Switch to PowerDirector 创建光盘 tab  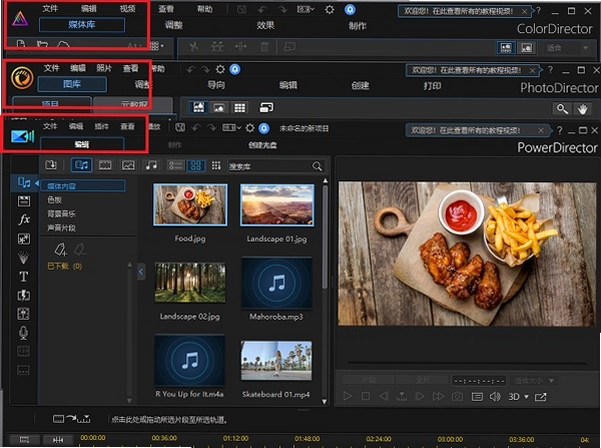[x=263, y=145]
